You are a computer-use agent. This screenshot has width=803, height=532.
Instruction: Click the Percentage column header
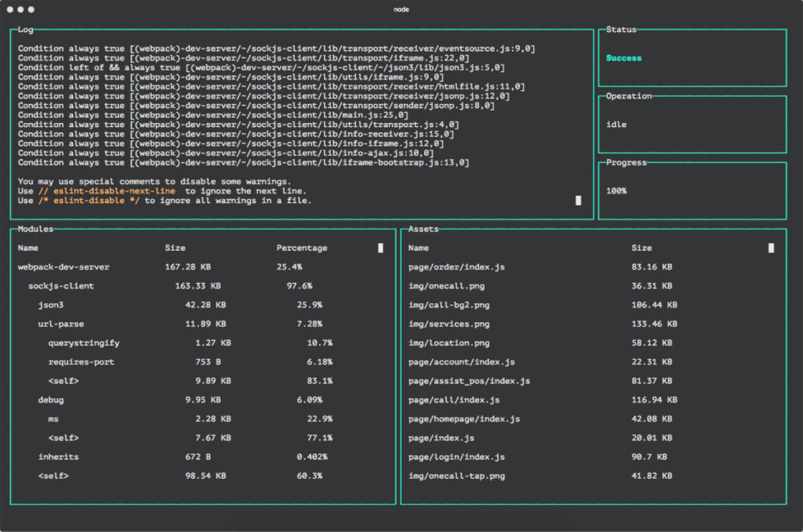[302, 248]
